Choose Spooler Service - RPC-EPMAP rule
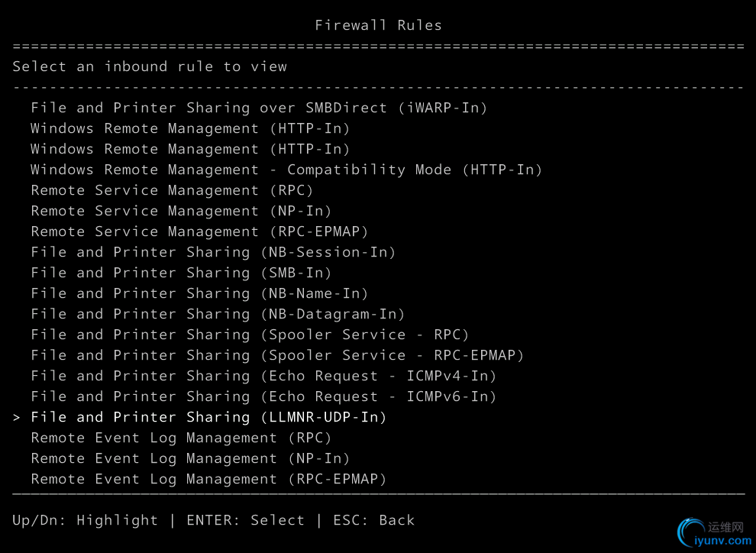The width and height of the screenshot is (756, 553). [277, 355]
